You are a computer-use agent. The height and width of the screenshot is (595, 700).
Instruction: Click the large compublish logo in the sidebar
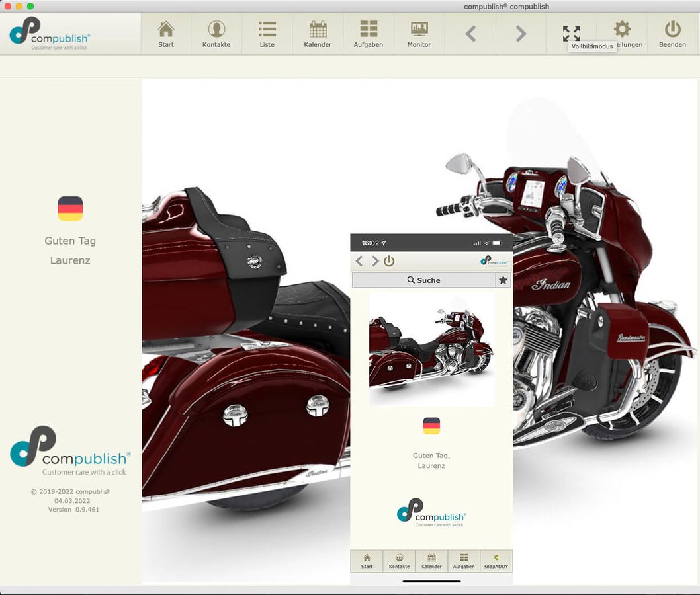point(70,450)
